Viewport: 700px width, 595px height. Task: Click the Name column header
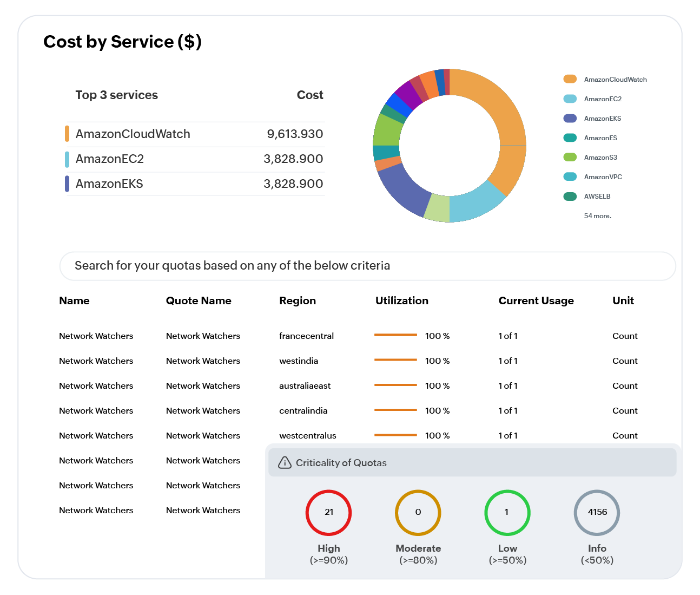tap(74, 300)
